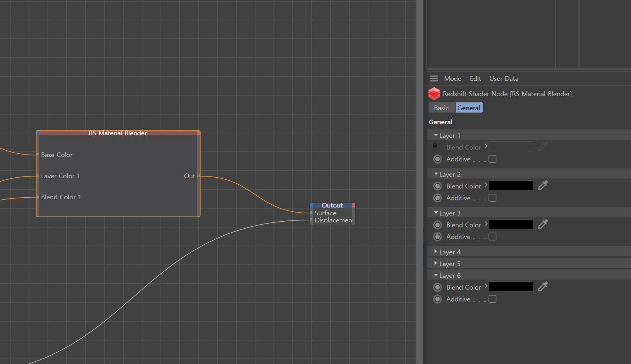The image size is (631, 364).
Task: Click the Surface port on Output node
Action: point(312,213)
